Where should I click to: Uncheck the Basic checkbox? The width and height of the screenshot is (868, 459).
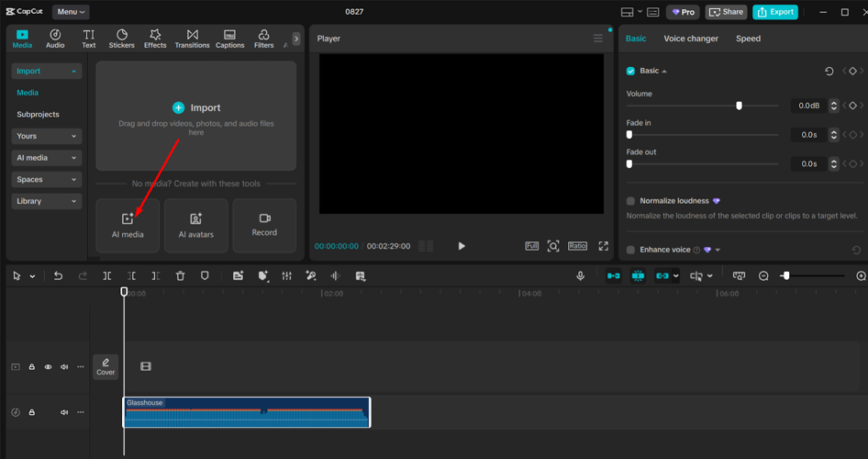point(630,71)
